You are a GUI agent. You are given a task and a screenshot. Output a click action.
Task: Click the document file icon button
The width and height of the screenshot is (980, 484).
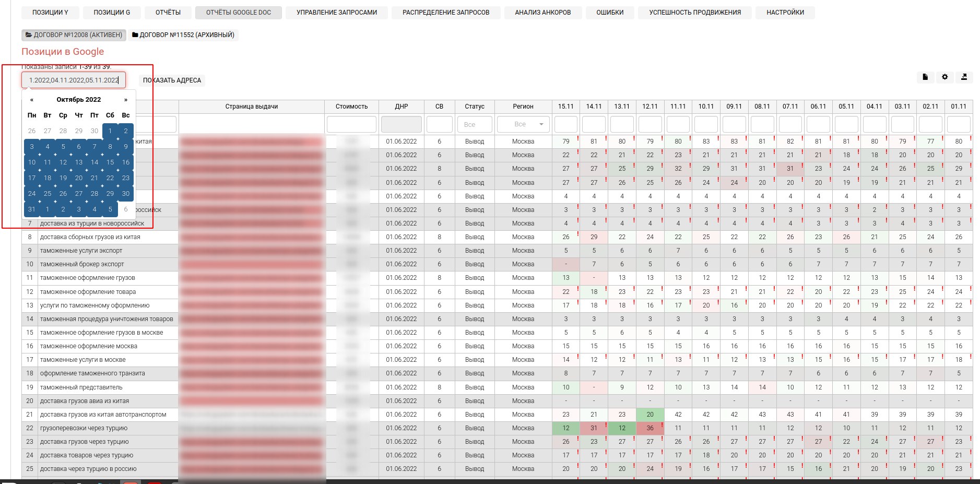click(x=925, y=77)
